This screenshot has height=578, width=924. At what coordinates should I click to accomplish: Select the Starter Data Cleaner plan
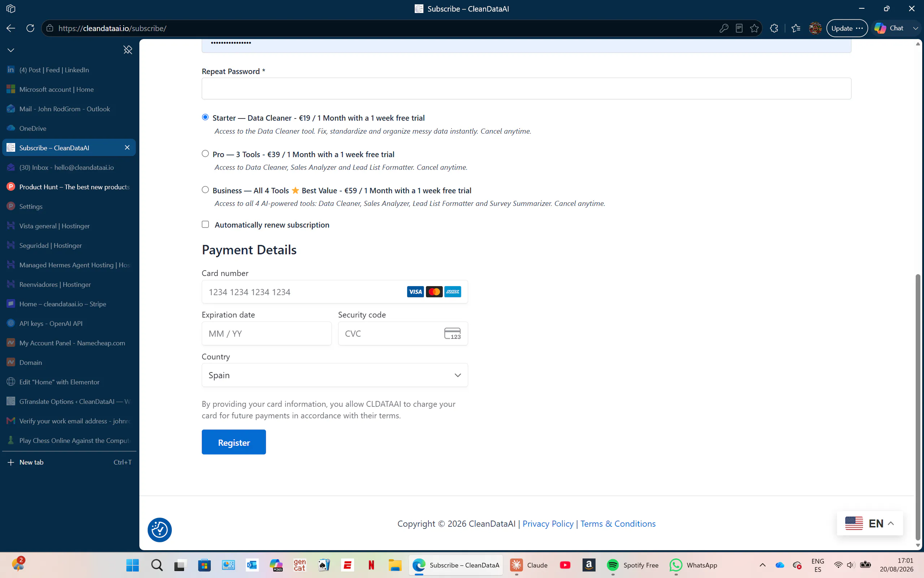205,117
